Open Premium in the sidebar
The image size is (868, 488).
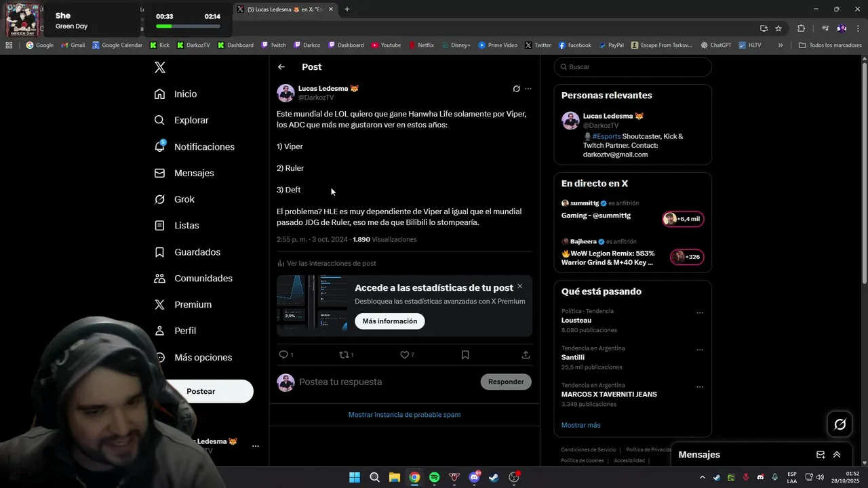(183, 305)
